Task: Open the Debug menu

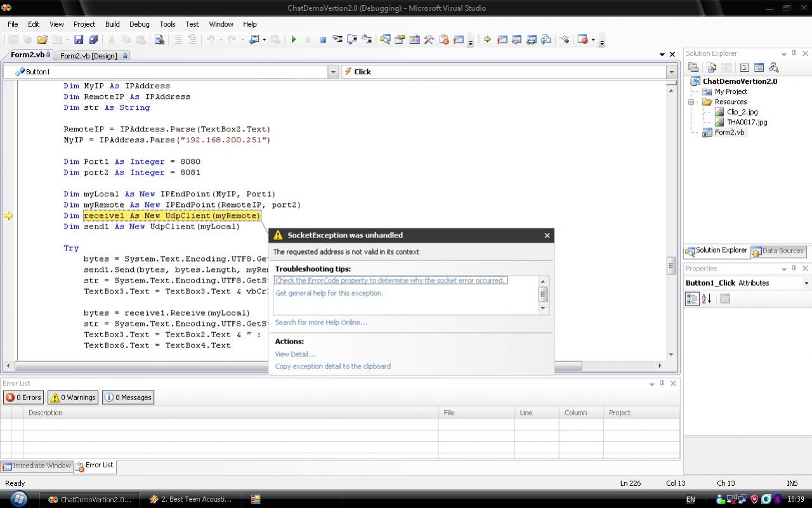Action: pyautogui.click(x=139, y=24)
